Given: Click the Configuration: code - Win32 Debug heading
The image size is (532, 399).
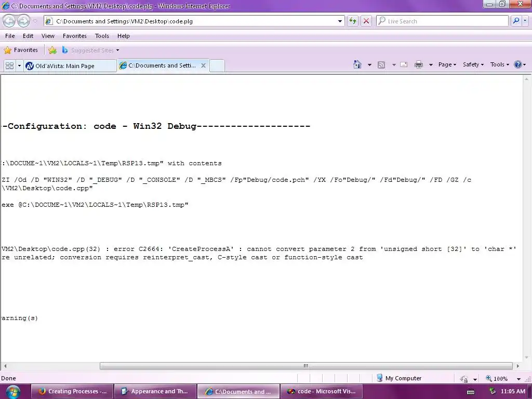Looking at the screenshot, I should coord(156,126).
